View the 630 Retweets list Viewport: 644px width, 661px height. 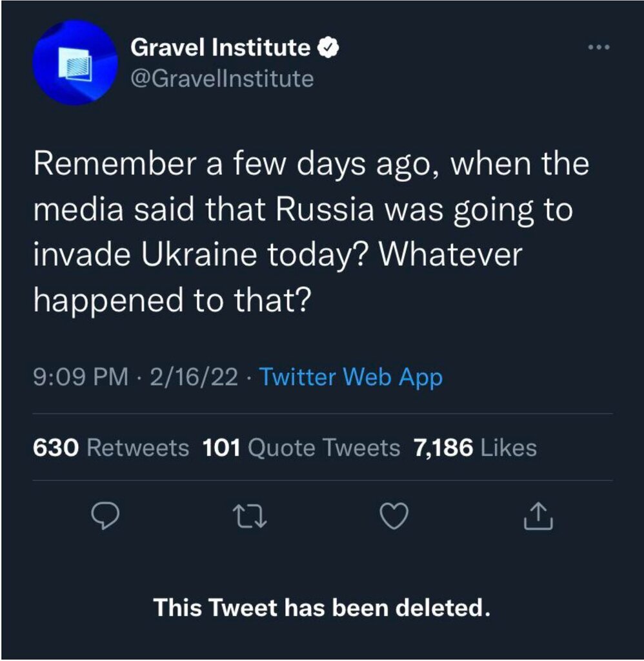tap(111, 447)
